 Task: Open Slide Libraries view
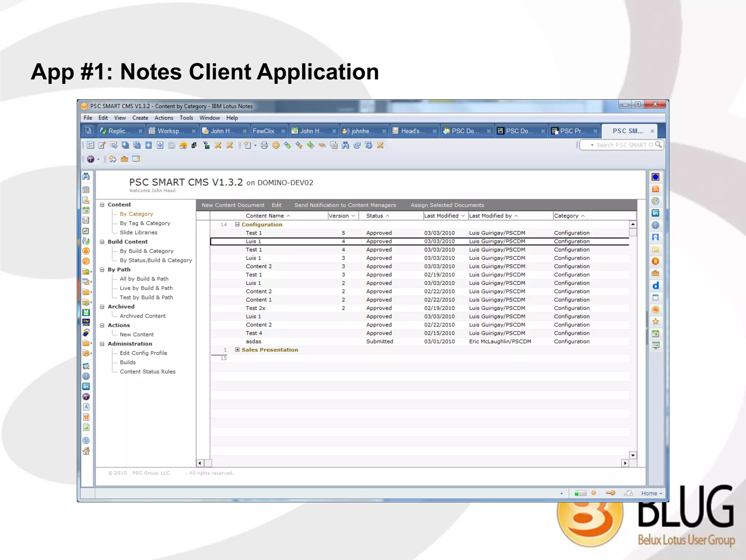[138, 232]
